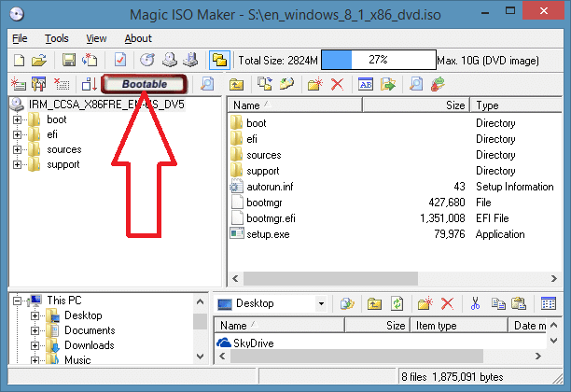Open the File menu
Viewport: 571px width, 392px height.
pyautogui.click(x=20, y=38)
